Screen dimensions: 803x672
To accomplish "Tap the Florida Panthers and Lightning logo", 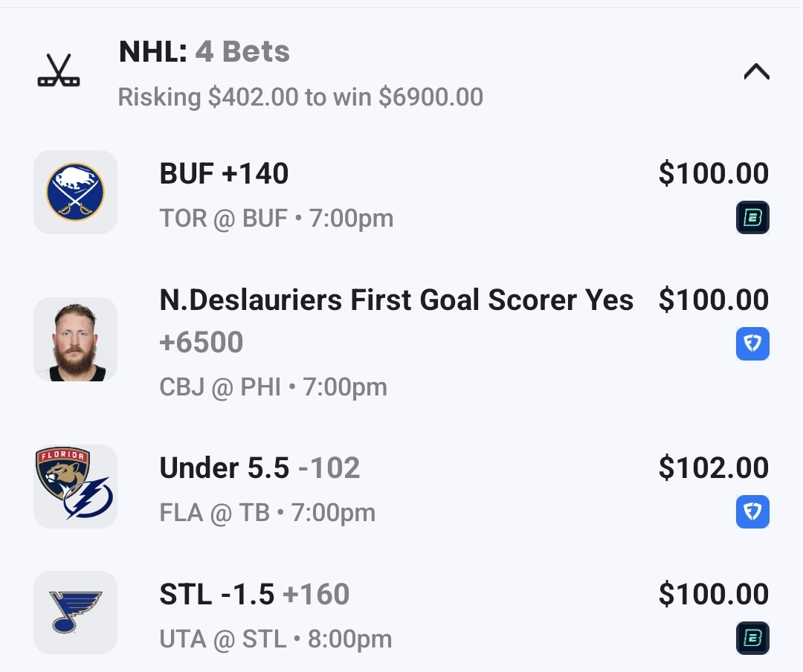I will [x=75, y=486].
